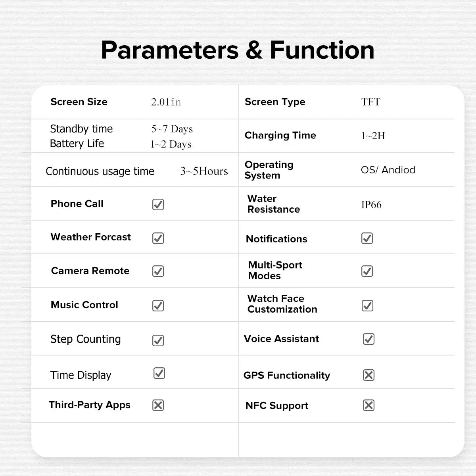Click the Time Display checkbox
Screen dimensions: 476x476
pos(159,373)
